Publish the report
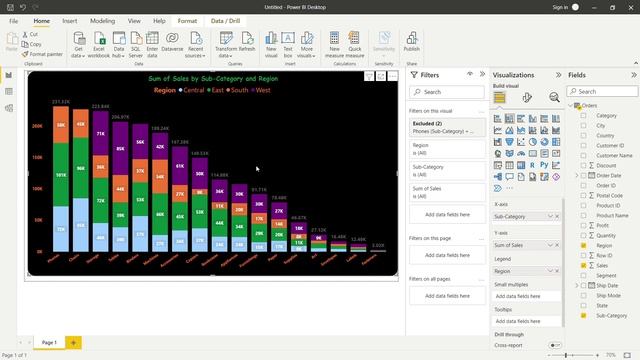 click(x=411, y=42)
